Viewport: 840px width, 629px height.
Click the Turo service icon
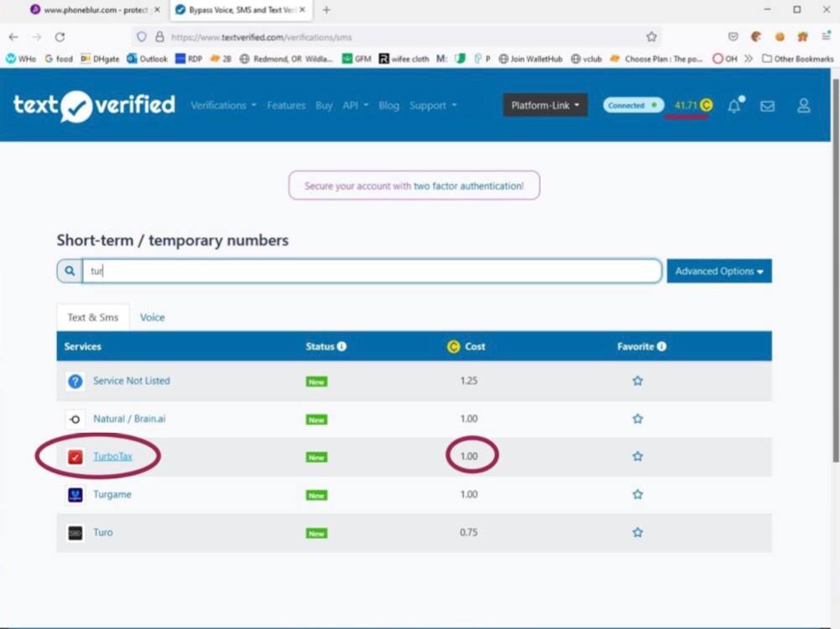tap(75, 533)
